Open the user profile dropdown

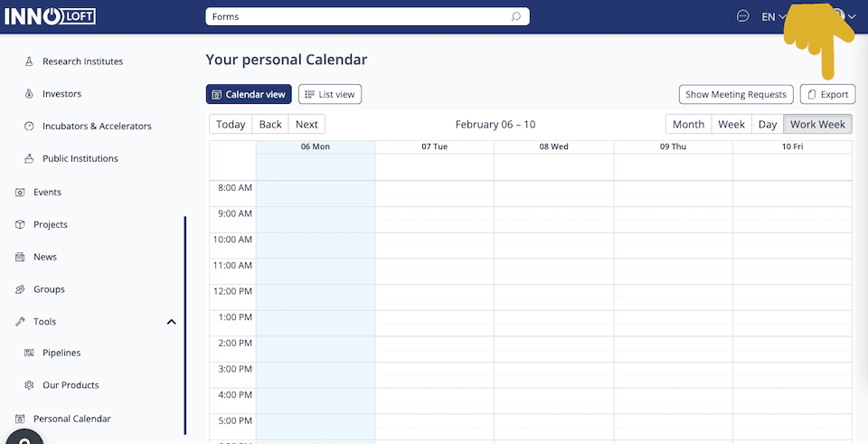coord(844,16)
